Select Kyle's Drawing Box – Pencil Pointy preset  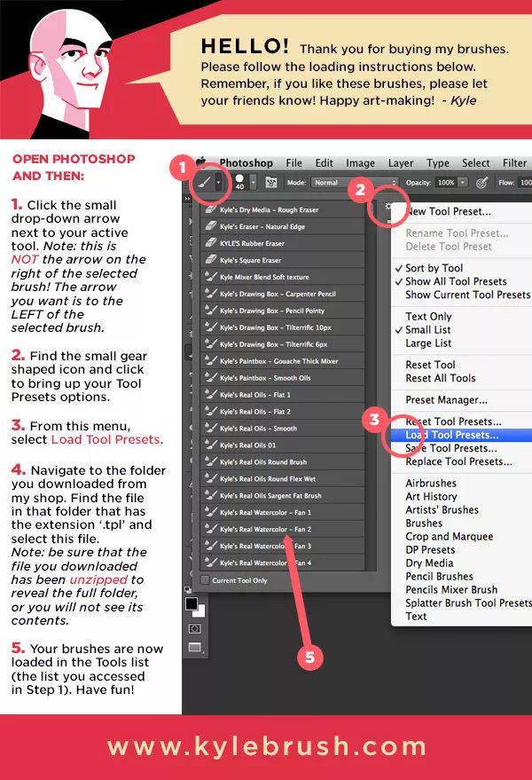tap(283, 311)
